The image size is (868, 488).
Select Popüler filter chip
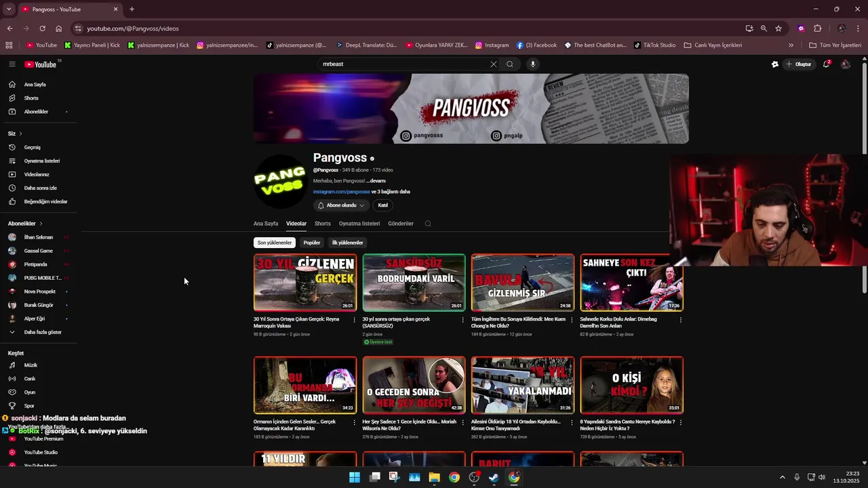(312, 243)
